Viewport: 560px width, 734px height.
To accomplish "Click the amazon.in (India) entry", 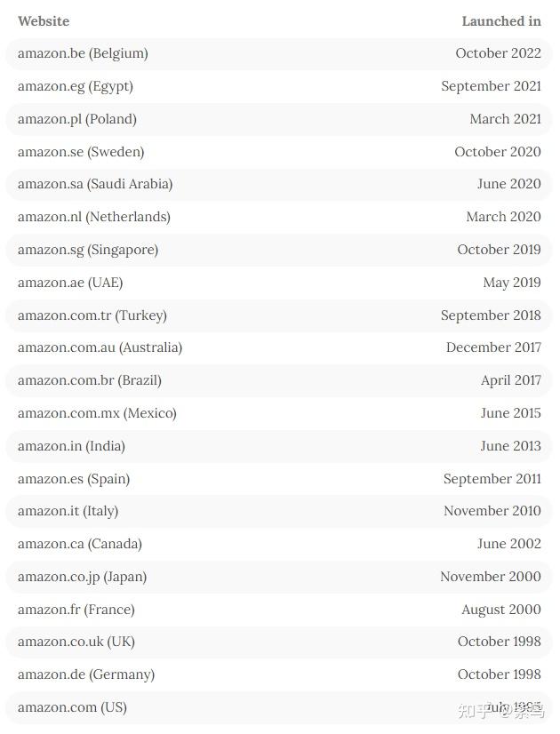I will point(71,446).
